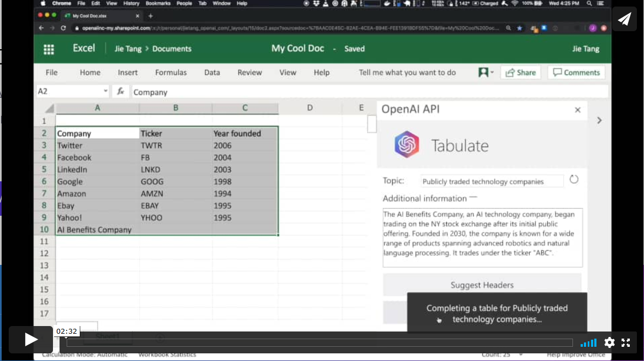644x361 pixels.
Task: Click the Tabulate OpenAI logo
Action: [406, 145]
